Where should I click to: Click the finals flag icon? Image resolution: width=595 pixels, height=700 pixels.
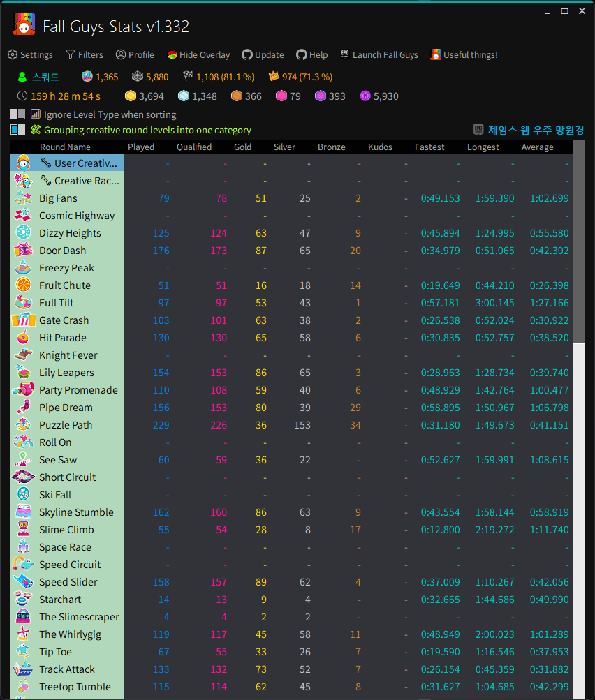[x=188, y=76]
